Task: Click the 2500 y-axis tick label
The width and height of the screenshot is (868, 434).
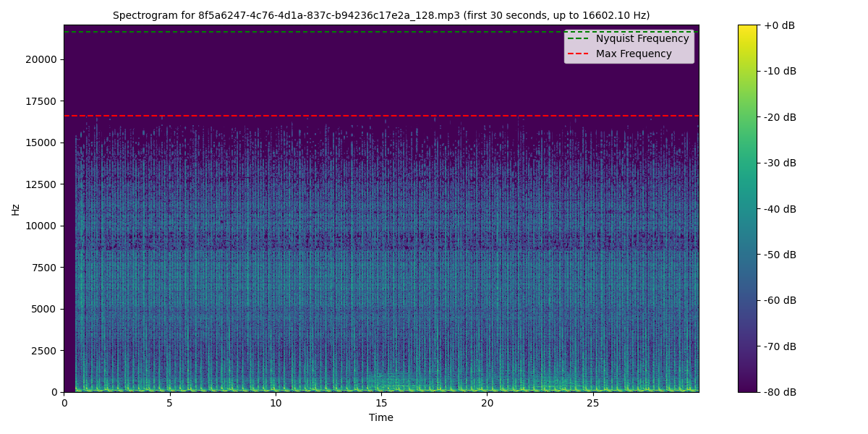Action: click(x=43, y=351)
